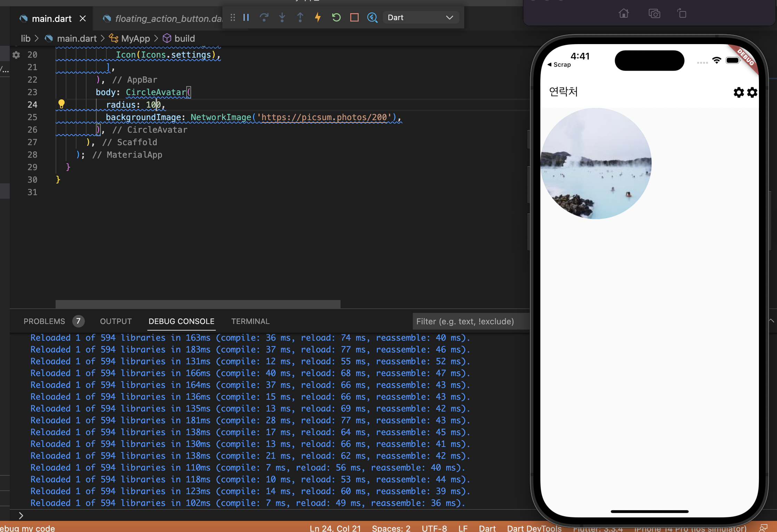Image resolution: width=777 pixels, height=532 pixels.
Task: Click the Step Over debug icon
Action: click(x=264, y=17)
